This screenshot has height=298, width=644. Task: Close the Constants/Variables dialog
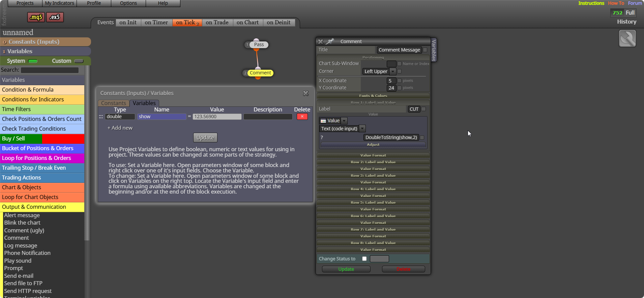click(x=306, y=93)
